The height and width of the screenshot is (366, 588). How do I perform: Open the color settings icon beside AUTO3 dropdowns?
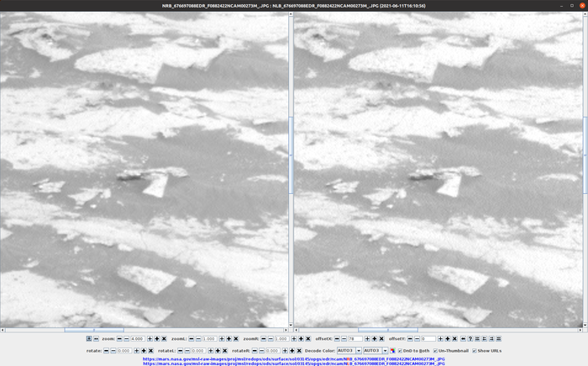click(x=392, y=350)
